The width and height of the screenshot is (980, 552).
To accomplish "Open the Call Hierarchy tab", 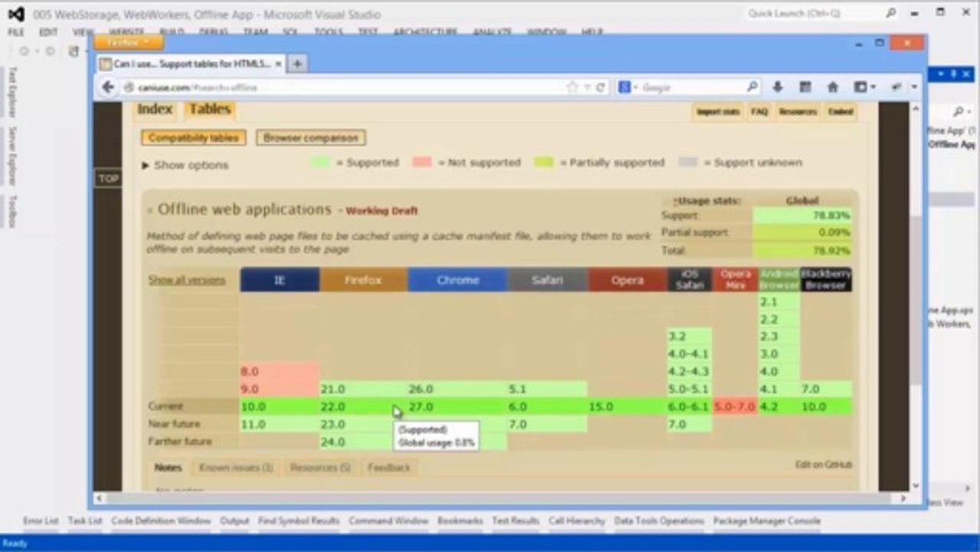I will 577,521.
